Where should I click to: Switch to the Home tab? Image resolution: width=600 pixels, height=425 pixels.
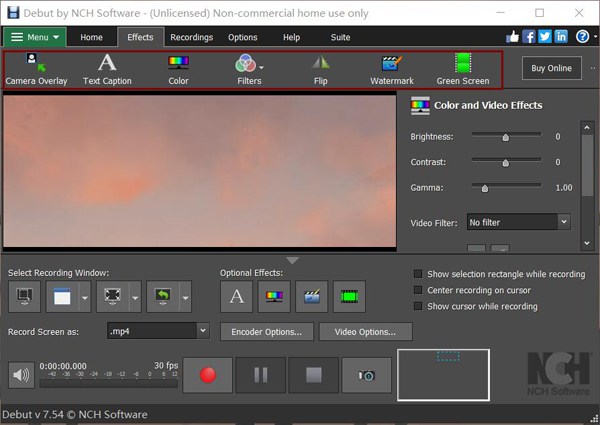[91, 37]
